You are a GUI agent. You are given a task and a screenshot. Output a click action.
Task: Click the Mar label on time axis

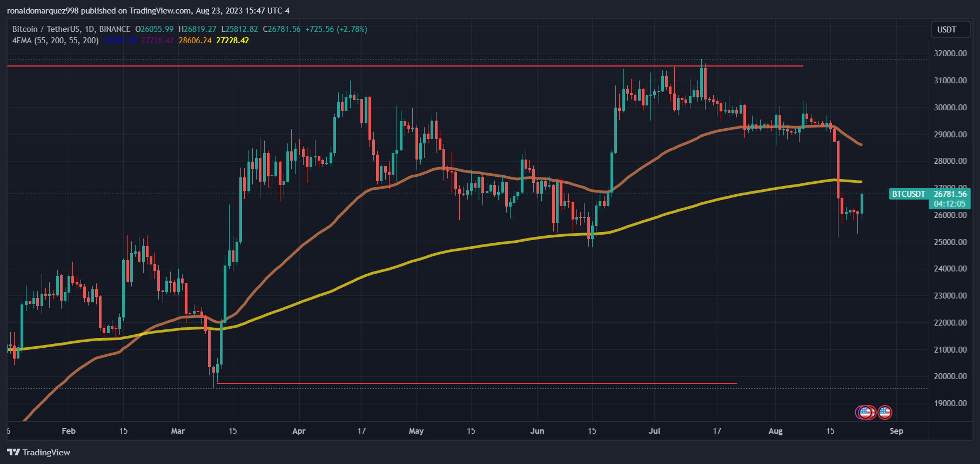pyautogui.click(x=178, y=431)
